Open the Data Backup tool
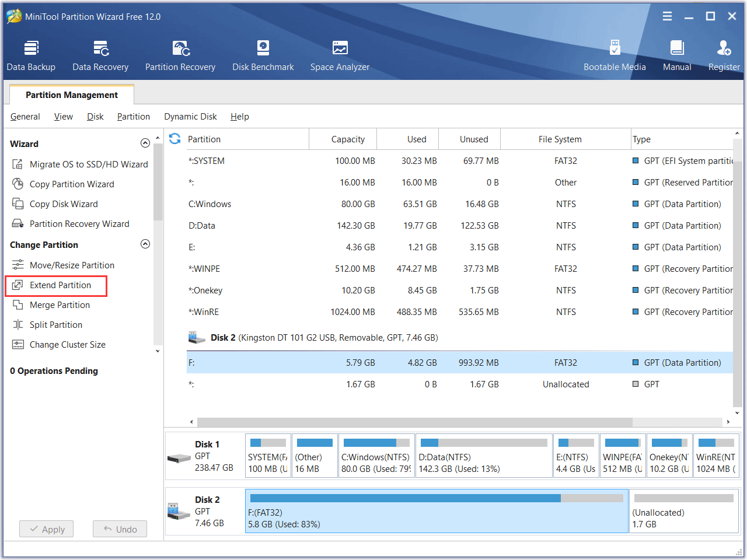 point(31,56)
